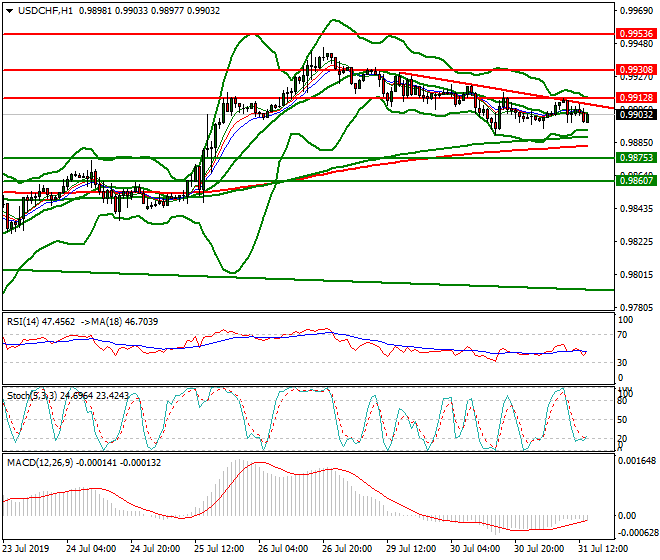
Task: Select the 0.98435 price scale value
Action: (x=636, y=208)
